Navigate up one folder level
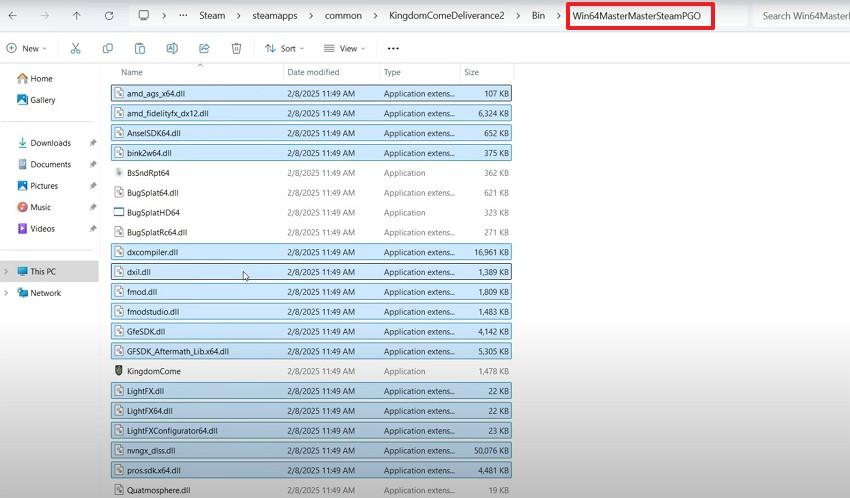 click(76, 16)
